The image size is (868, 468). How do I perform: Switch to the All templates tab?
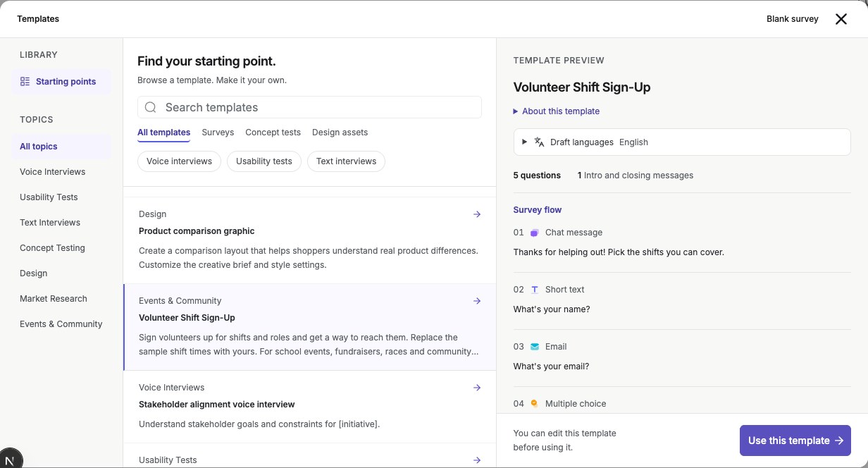(x=163, y=133)
